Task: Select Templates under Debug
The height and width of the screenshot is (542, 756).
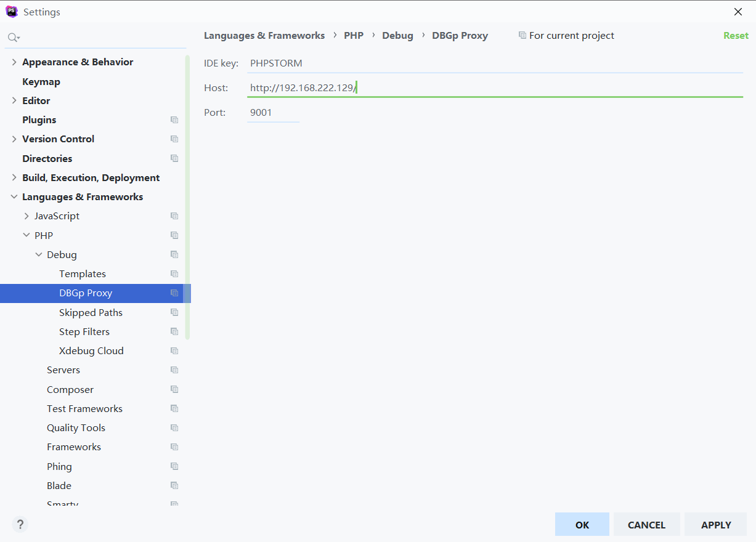Action: [x=83, y=274]
